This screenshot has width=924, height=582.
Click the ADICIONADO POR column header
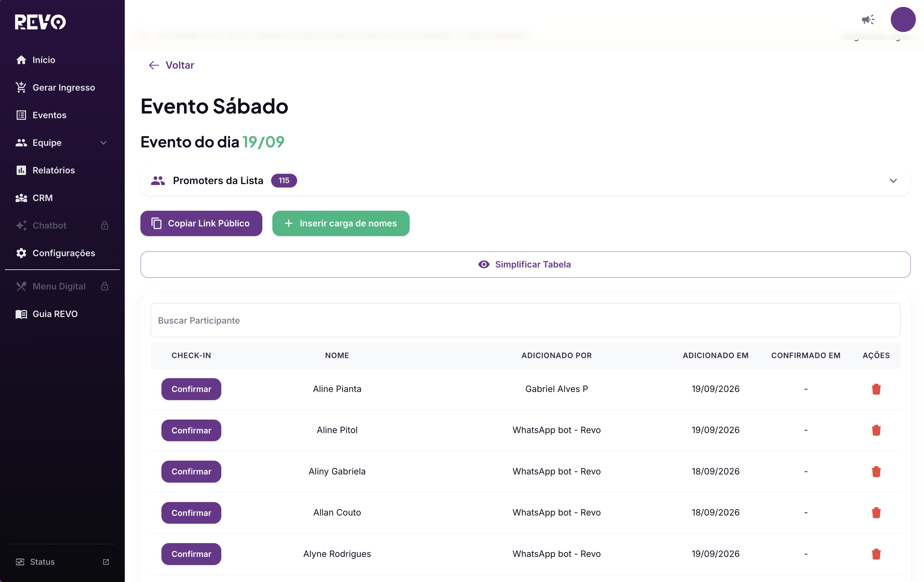coord(556,356)
